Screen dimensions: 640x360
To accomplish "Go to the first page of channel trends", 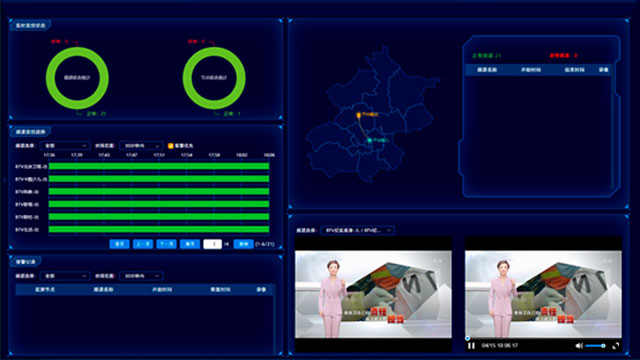I will 120,244.
